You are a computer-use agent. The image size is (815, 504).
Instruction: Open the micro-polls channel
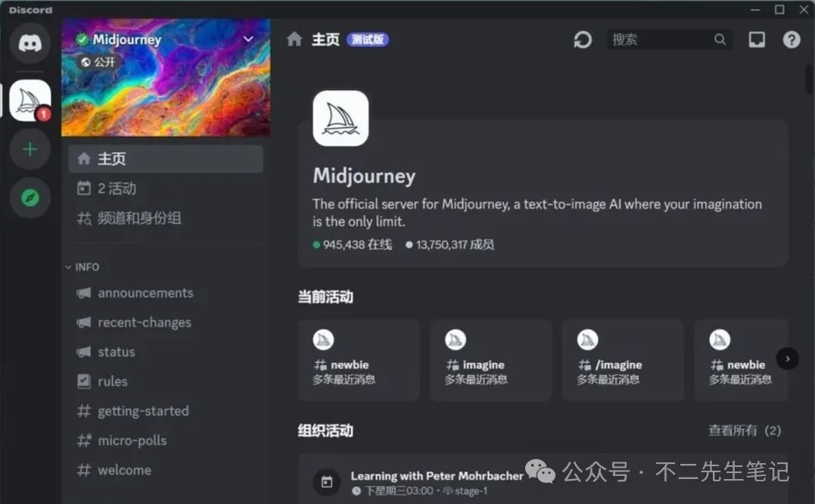point(166,440)
